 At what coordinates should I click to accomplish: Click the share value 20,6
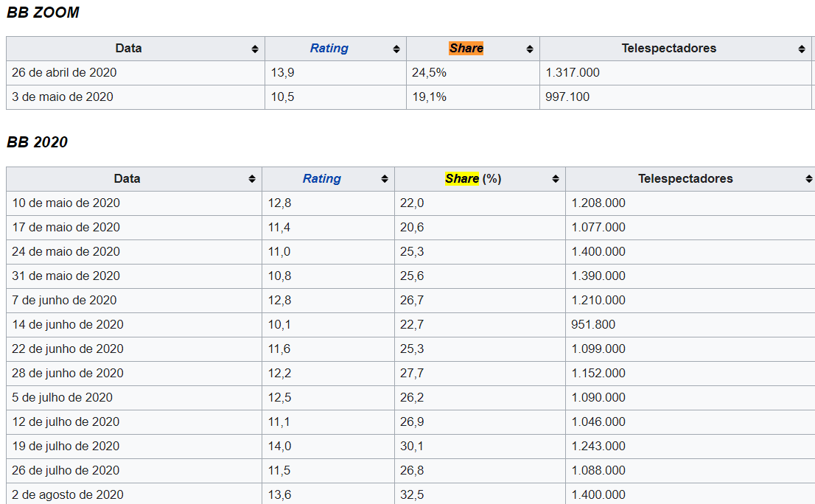point(412,228)
